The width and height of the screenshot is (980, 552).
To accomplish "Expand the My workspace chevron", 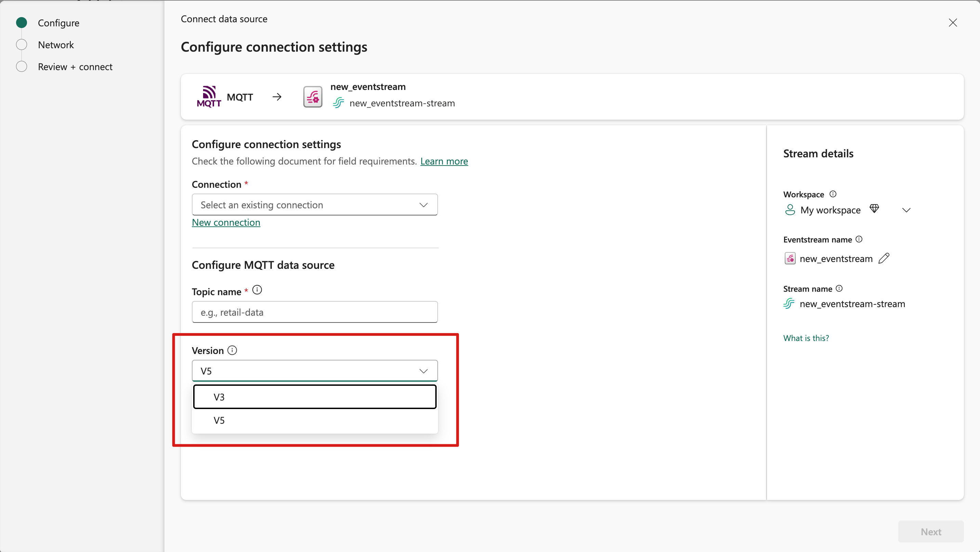I will (906, 210).
